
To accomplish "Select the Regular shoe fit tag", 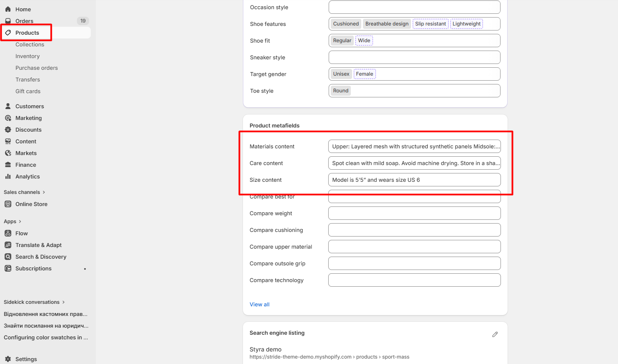I will (342, 41).
